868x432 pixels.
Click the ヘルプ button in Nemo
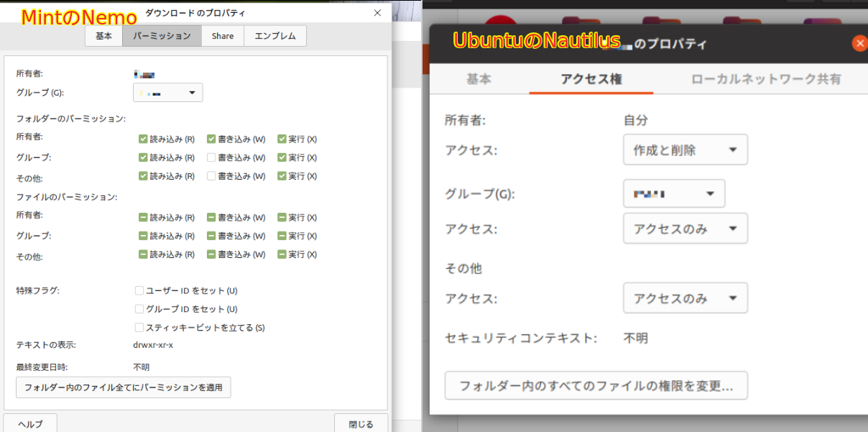click(x=30, y=424)
